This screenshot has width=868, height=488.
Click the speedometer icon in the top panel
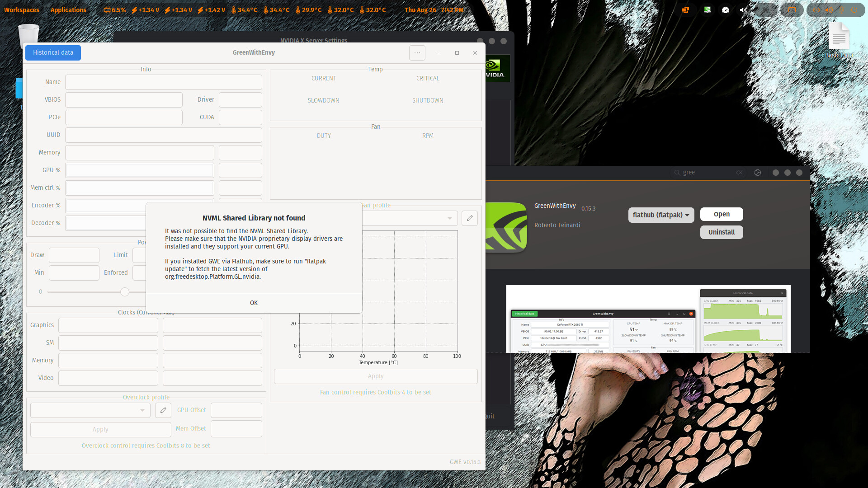click(x=725, y=10)
